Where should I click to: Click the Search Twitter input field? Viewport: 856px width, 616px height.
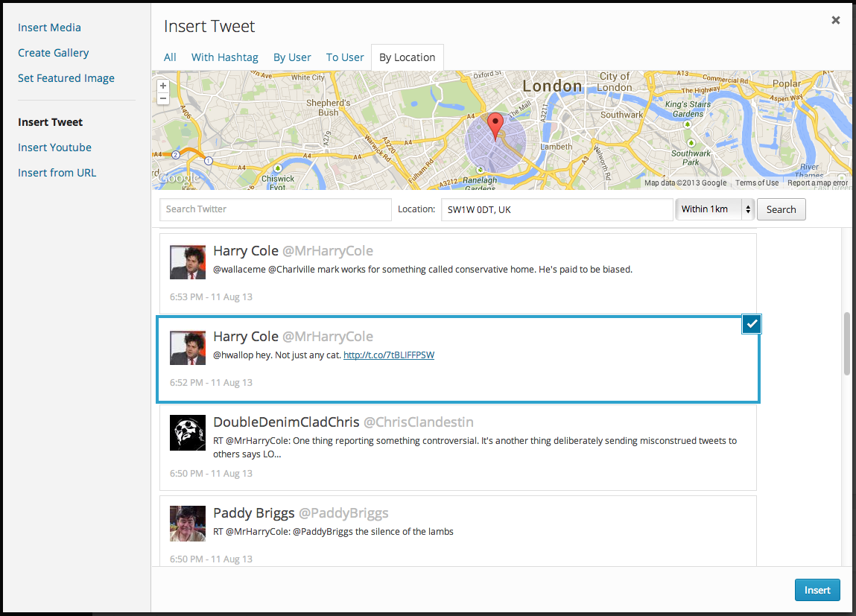(276, 209)
